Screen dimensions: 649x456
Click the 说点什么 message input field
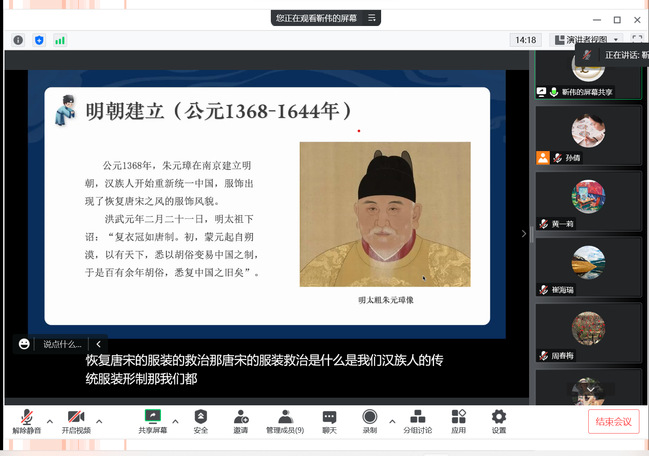(62, 344)
